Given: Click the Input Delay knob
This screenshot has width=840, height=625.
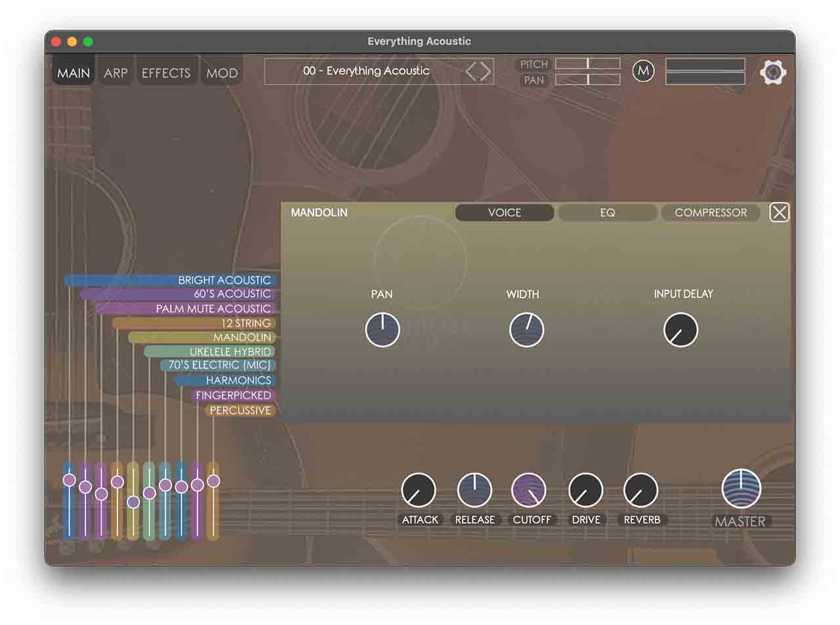Looking at the screenshot, I should (681, 330).
